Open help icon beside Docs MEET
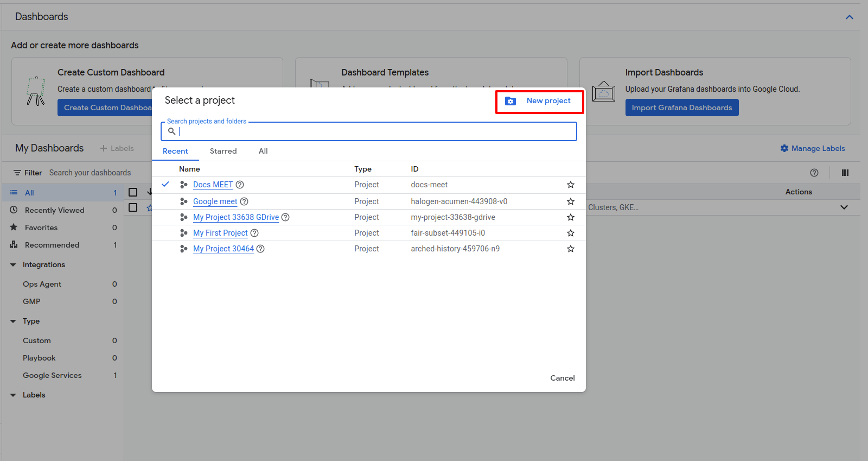 click(240, 185)
